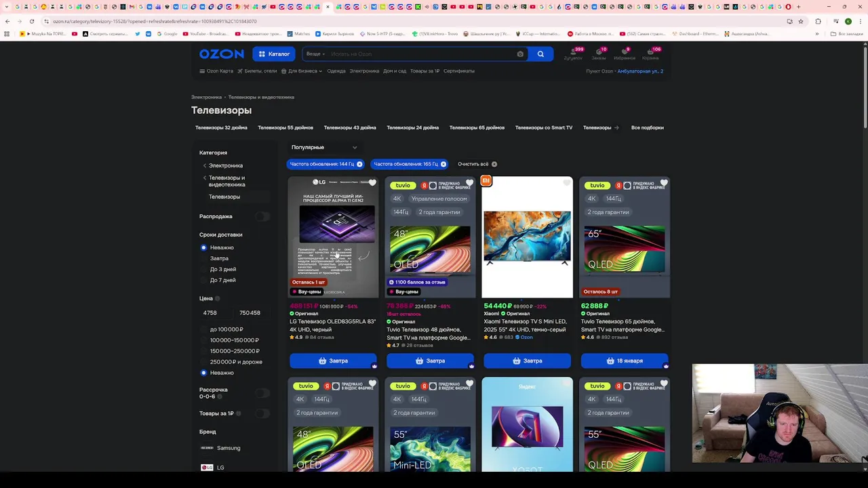This screenshot has height=488, width=868.
Task: Remove the 144 Гц refresh rate filter
Action: click(x=359, y=164)
